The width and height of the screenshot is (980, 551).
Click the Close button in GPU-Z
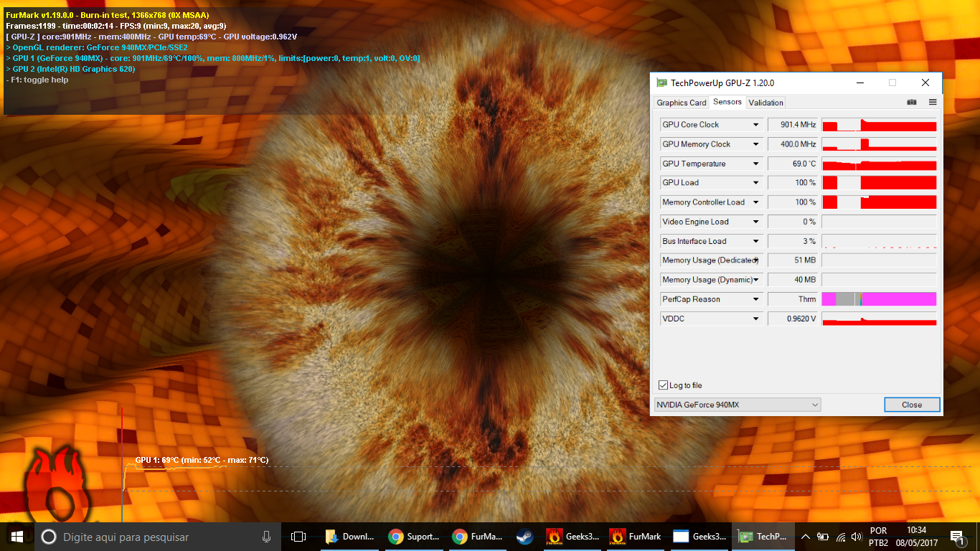pos(912,405)
